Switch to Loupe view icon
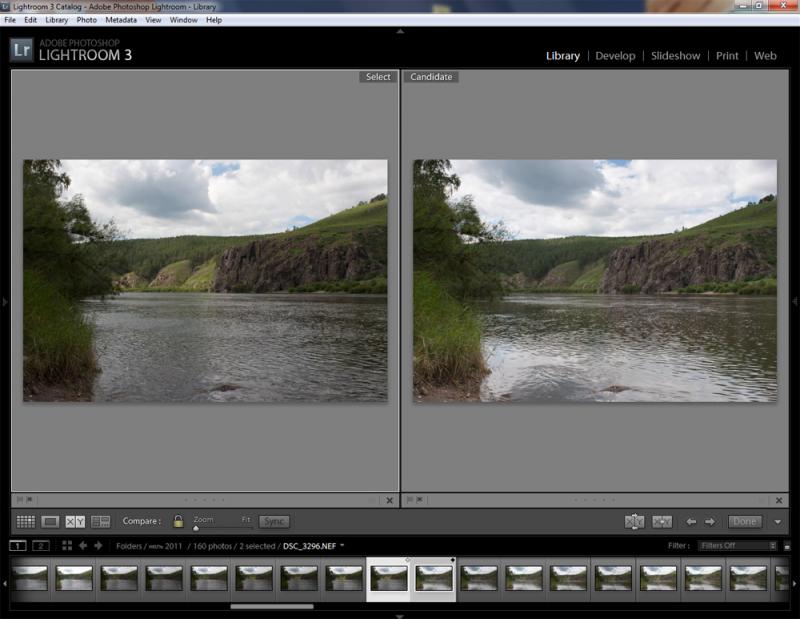800x619 pixels. (x=50, y=522)
